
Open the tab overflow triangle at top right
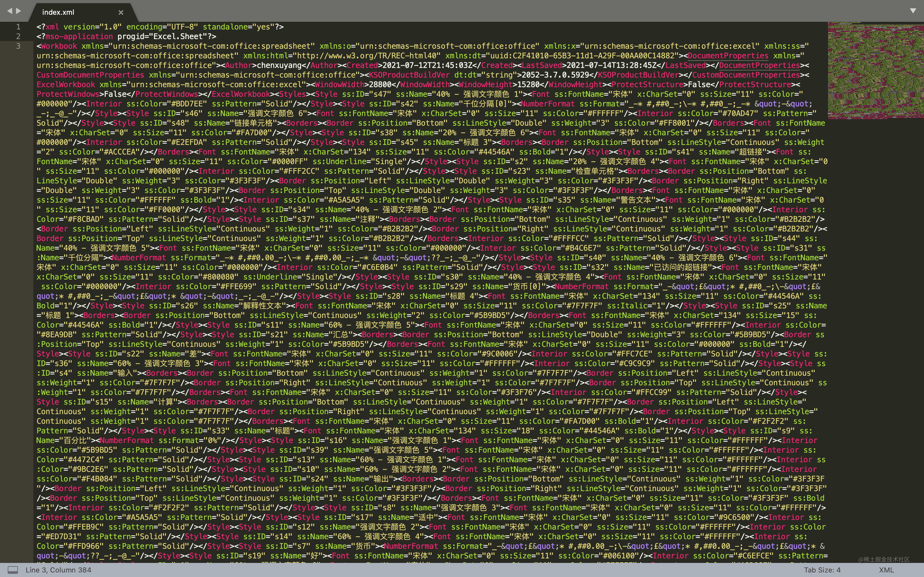point(914,11)
